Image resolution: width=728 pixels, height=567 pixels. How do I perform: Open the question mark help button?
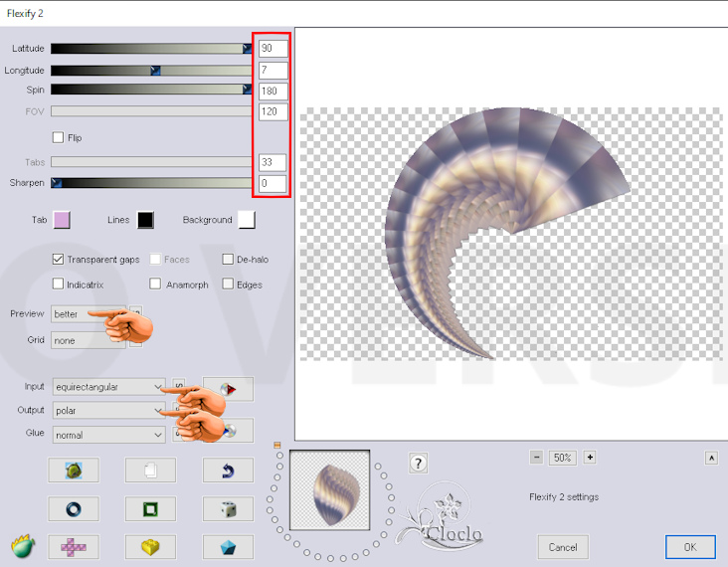419,463
